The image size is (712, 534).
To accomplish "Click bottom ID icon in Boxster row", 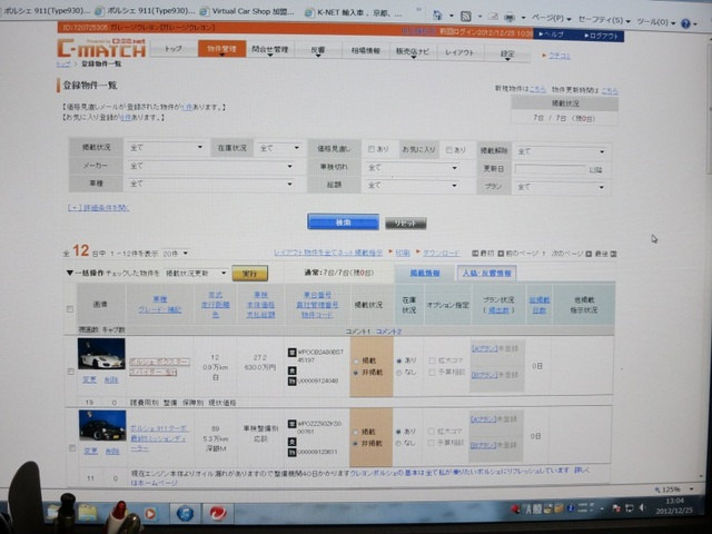I will 292,381.
